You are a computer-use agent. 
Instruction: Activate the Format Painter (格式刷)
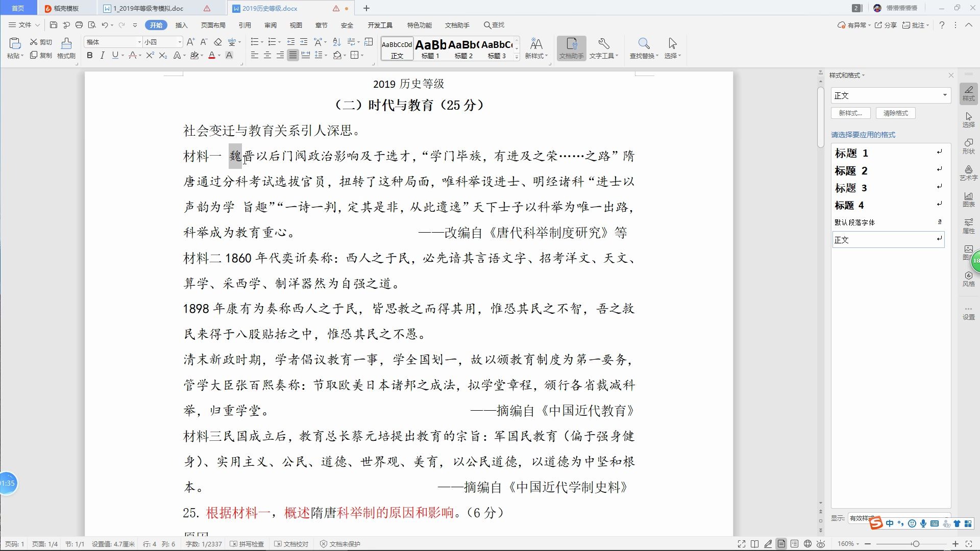tap(66, 48)
